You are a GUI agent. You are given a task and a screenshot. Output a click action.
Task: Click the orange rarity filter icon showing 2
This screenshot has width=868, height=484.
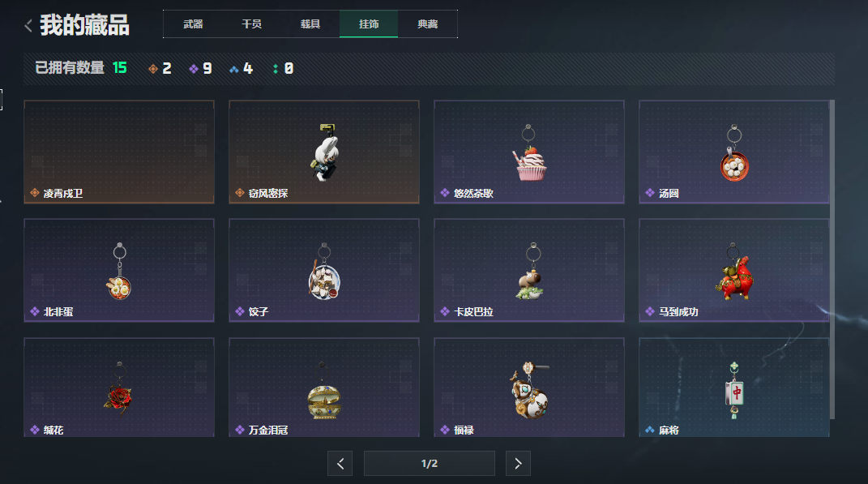coord(153,69)
